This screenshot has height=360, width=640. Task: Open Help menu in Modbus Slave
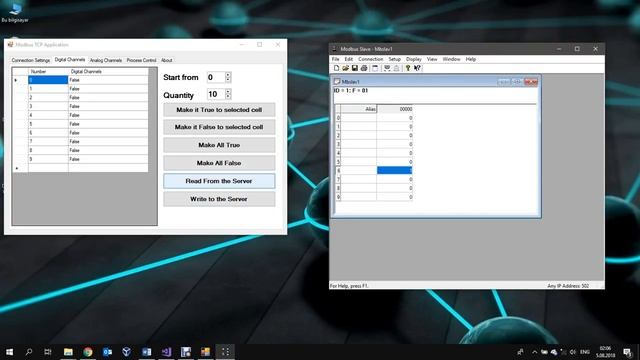tap(471, 59)
